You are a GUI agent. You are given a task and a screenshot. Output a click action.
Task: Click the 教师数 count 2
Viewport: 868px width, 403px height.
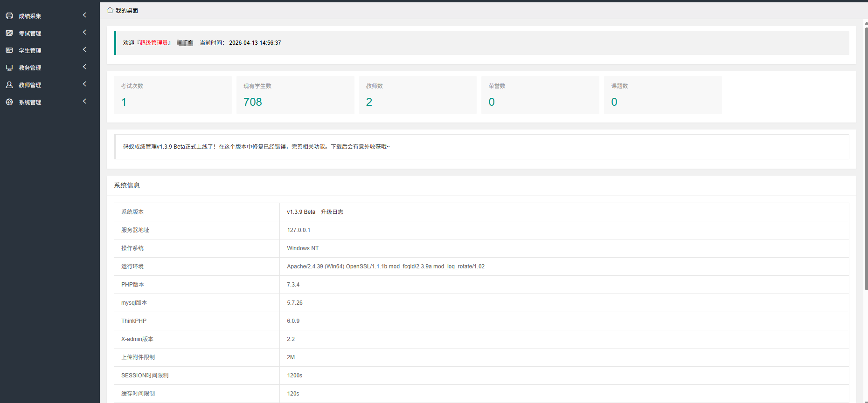point(369,102)
